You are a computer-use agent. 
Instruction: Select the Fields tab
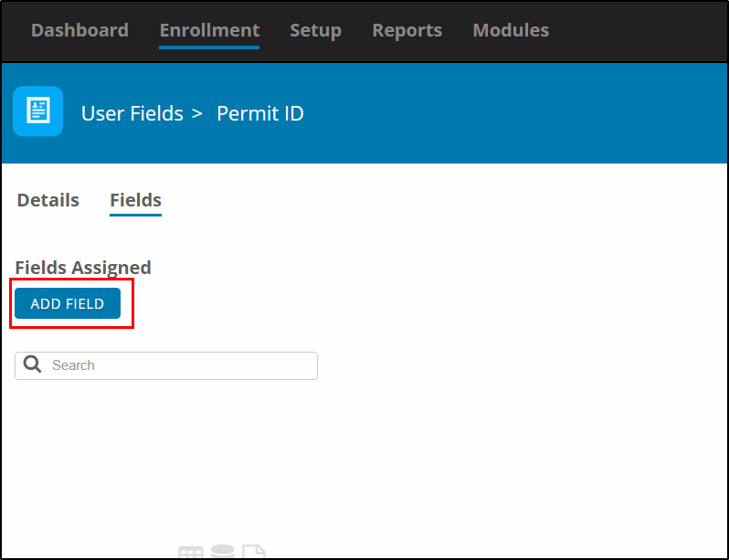coord(135,200)
